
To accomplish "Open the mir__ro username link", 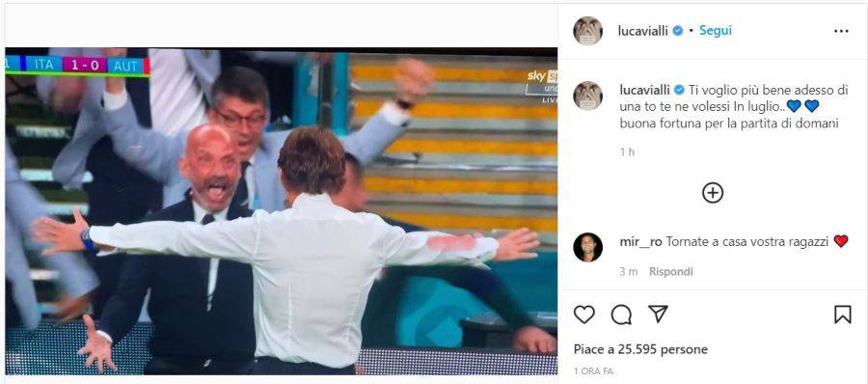I will pos(641,241).
